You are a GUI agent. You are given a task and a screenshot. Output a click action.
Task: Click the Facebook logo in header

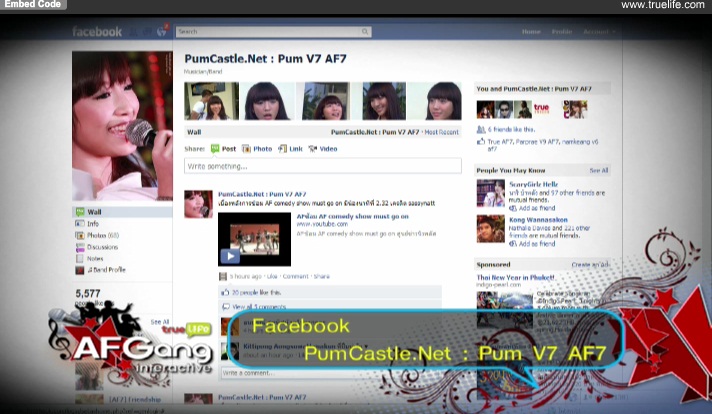pyautogui.click(x=97, y=32)
